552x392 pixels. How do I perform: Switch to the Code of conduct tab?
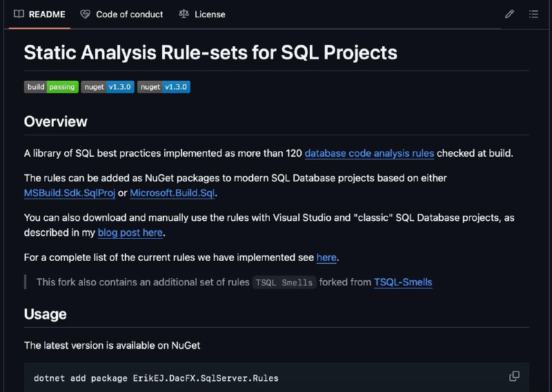coord(121,14)
